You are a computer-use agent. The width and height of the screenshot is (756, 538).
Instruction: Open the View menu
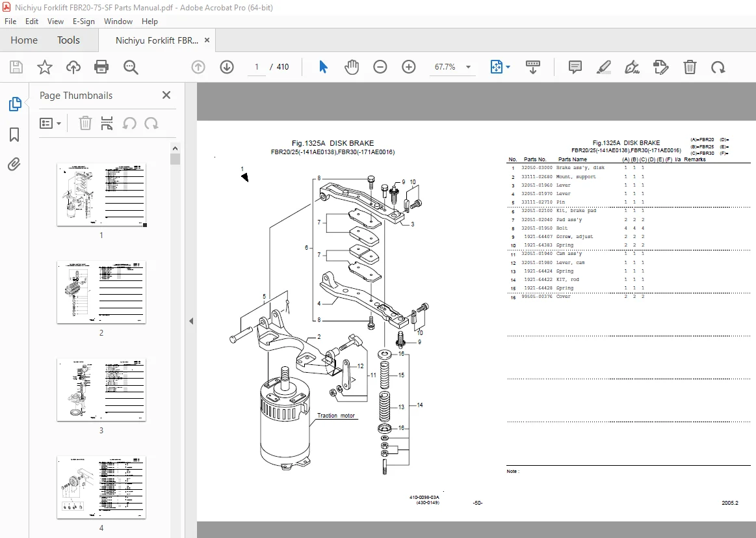pyautogui.click(x=55, y=21)
